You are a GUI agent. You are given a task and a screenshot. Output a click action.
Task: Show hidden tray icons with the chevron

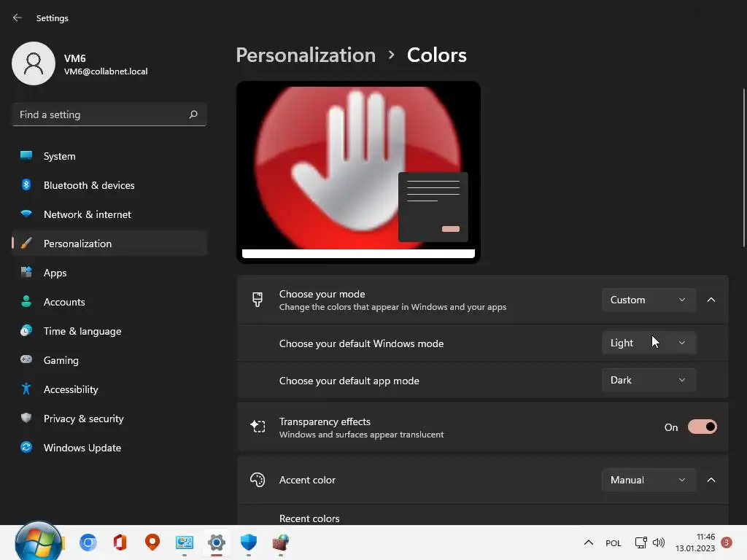(589, 542)
